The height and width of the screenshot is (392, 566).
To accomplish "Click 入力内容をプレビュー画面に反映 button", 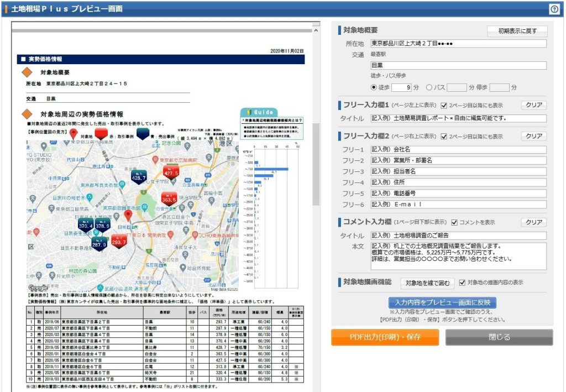I will point(443,302).
